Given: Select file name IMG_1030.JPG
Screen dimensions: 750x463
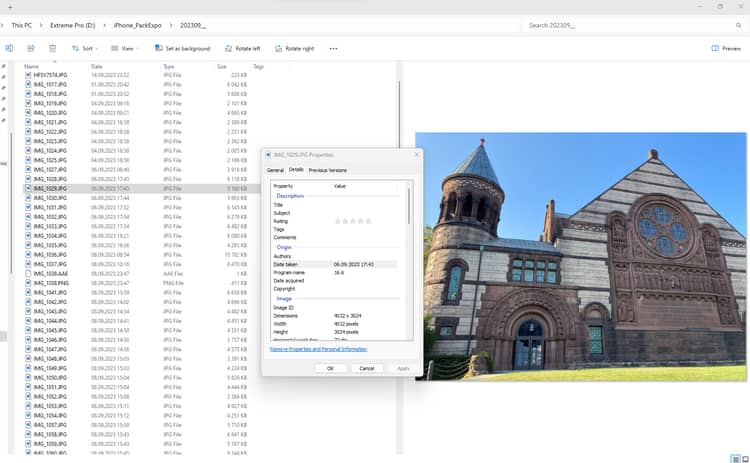Looking at the screenshot, I should pyautogui.click(x=50, y=198).
